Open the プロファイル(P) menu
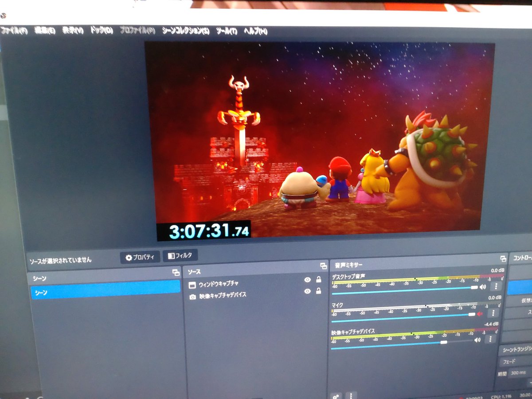Viewport: 532px width, 399px height. 137,31
